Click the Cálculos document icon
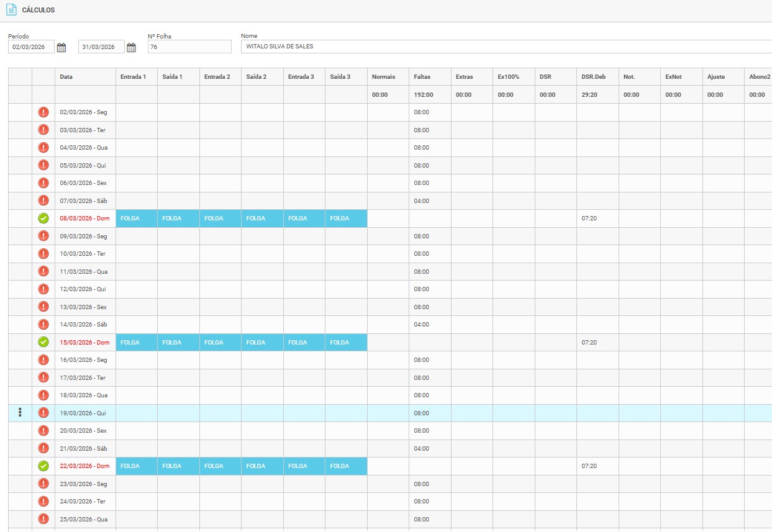772x532 pixels. coord(11,10)
